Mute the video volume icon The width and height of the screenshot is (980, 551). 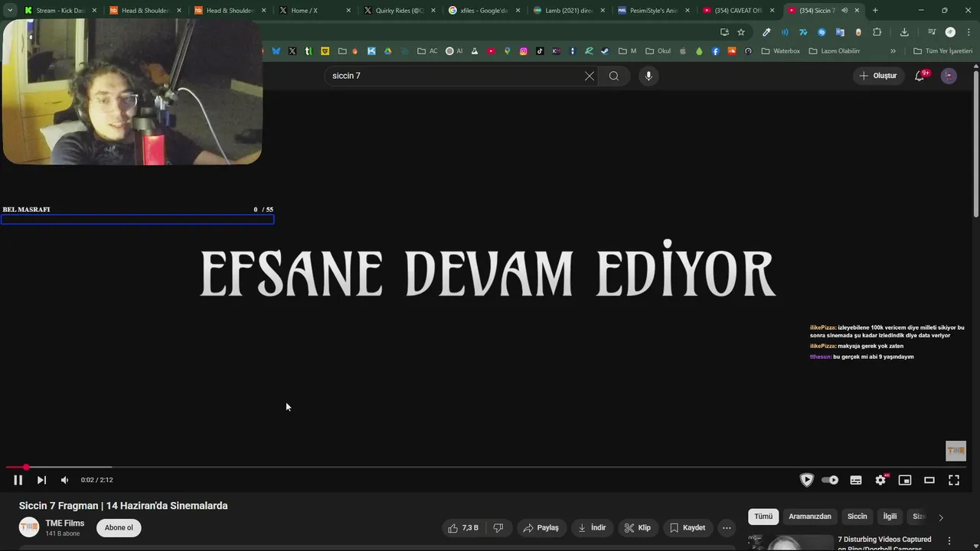(x=64, y=480)
